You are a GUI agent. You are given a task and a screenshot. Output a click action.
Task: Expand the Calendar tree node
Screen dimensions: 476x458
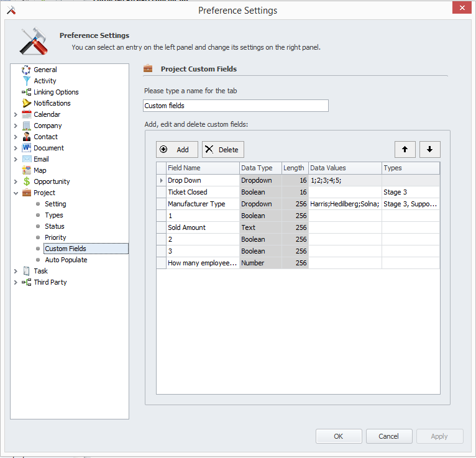coord(16,114)
